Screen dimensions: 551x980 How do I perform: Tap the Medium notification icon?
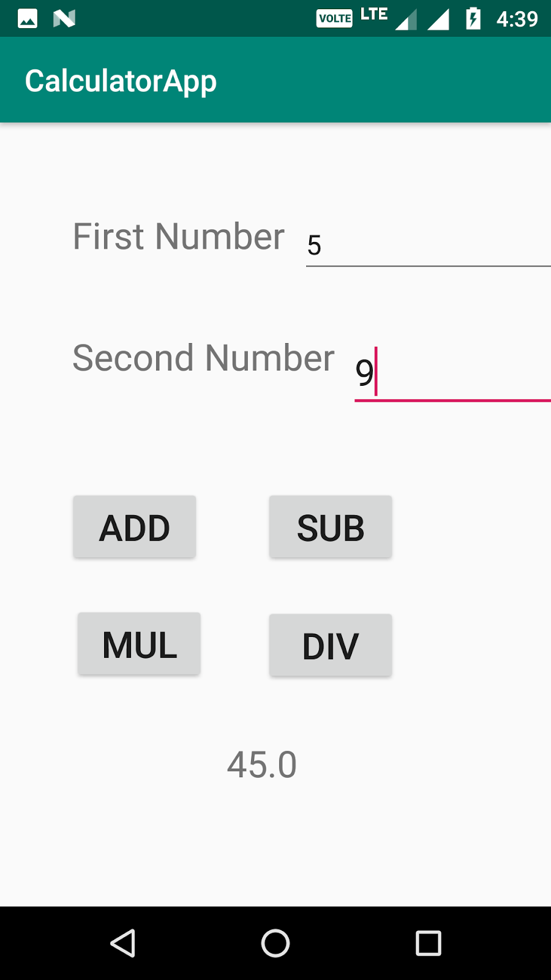pyautogui.click(x=64, y=18)
